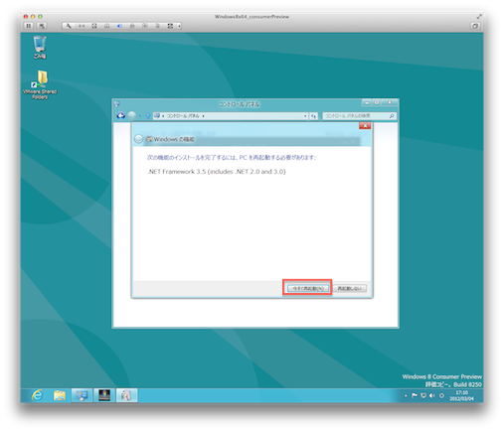Screen dimensions: 504x431
Task: Collapse the VMware toolbar device strip arrow
Action: click(x=179, y=26)
